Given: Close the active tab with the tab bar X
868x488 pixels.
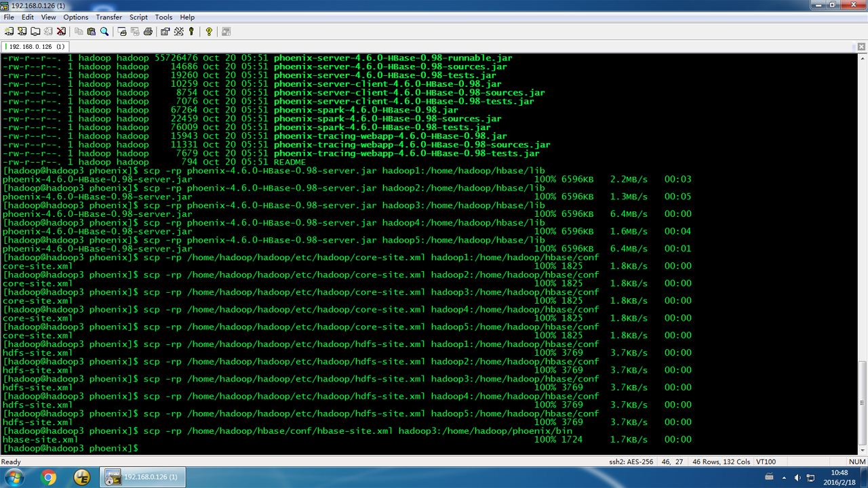Looking at the screenshot, I should 862,47.
